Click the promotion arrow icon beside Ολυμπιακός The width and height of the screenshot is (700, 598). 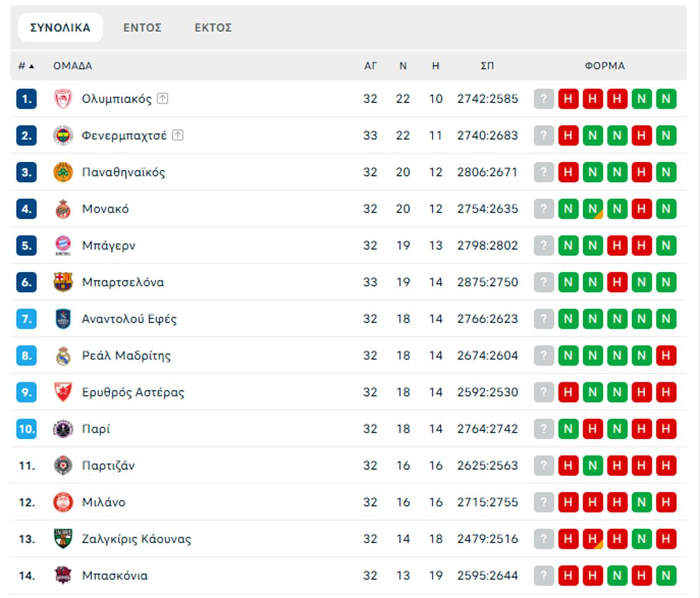(x=163, y=99)
